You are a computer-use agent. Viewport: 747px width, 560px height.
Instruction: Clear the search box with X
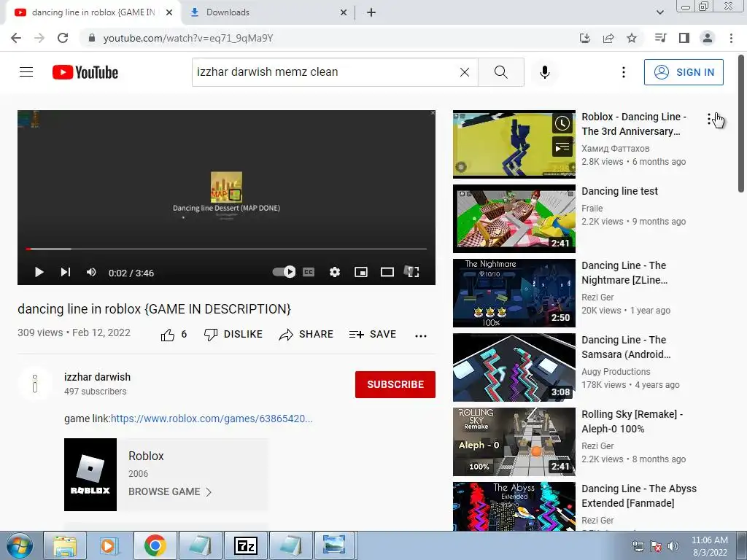pyautogui.click(x=465, y=72)
